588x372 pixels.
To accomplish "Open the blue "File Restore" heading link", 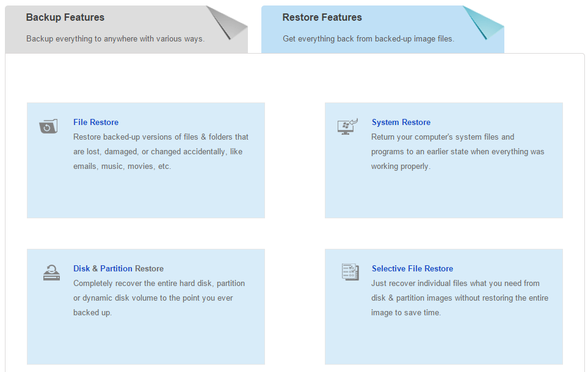I will pyautogui.click(x=96, y=123).
